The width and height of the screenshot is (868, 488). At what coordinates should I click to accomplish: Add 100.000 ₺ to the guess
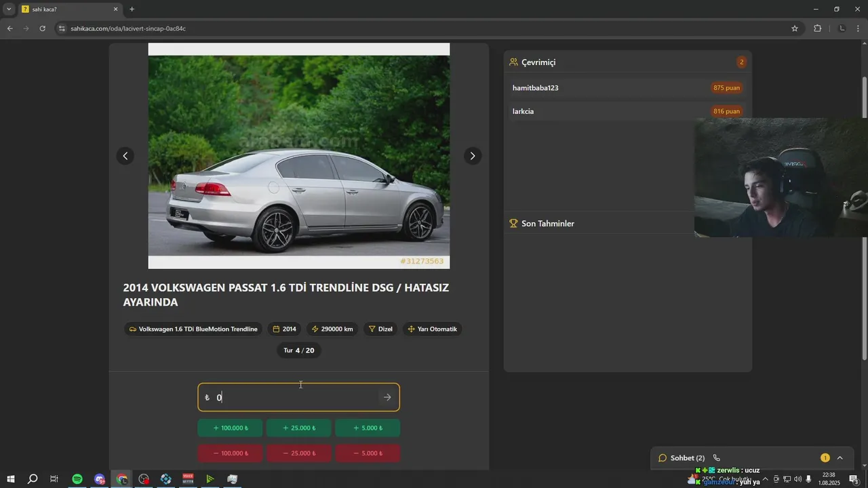pyautogui.click(x=231, y=428)
